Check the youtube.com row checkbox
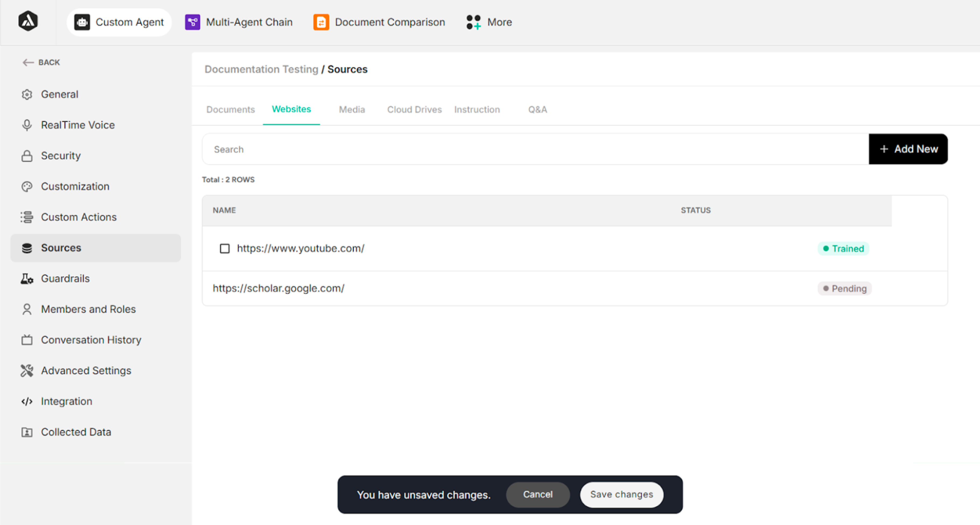This screenshot has height=525, width=980. [x=225, y=248]
